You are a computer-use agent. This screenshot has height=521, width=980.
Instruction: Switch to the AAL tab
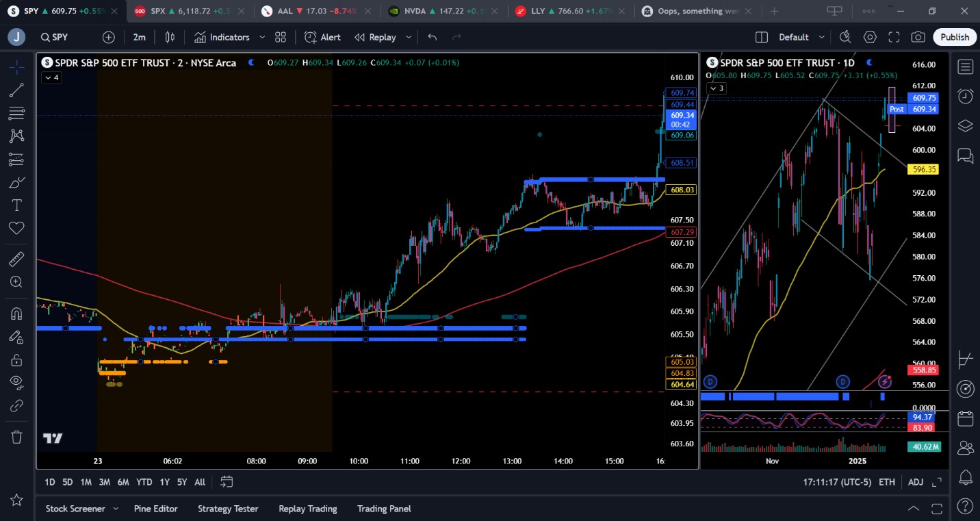pos(317,11)
